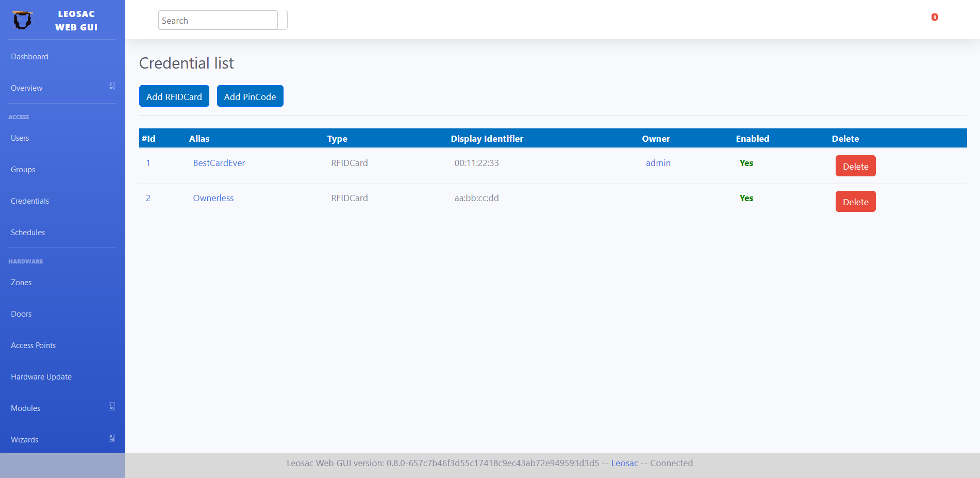980x478 pixels.
Task: Navigate to the Users section
Action: pyautogui.click(x=20, y=138)
